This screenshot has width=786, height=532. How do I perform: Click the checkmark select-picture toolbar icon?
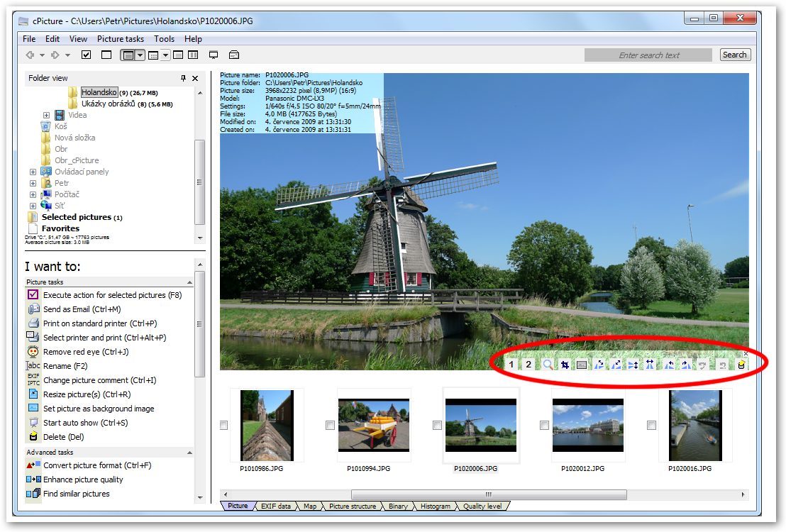point(87,55)
